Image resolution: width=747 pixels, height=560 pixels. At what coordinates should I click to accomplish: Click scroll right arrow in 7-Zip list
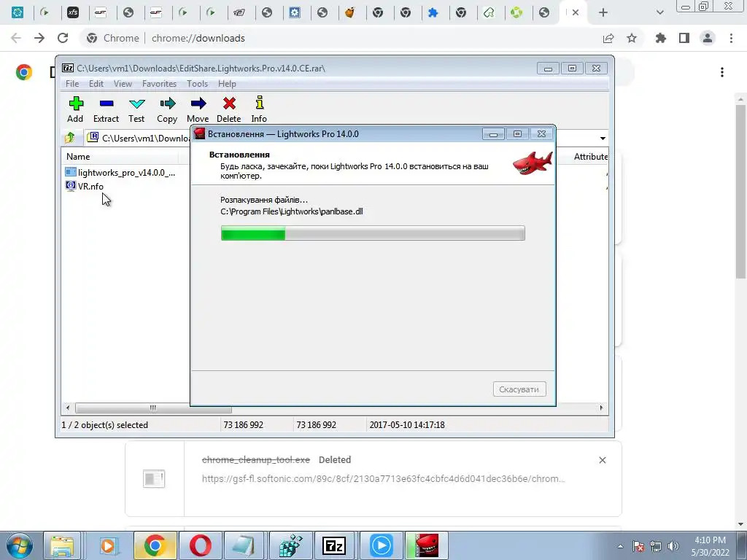pyautogui.click(x=601, y=408)
